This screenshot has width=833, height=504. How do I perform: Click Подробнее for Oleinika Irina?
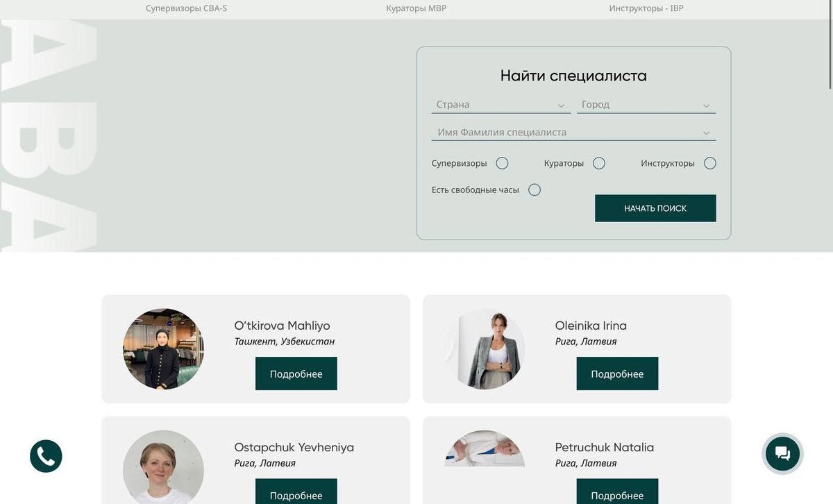pos(617,373)
